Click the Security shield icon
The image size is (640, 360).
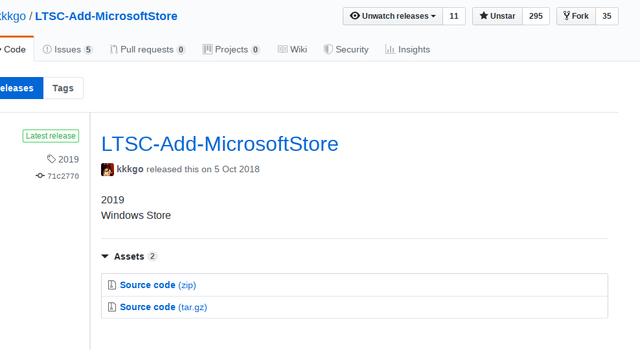328,49
